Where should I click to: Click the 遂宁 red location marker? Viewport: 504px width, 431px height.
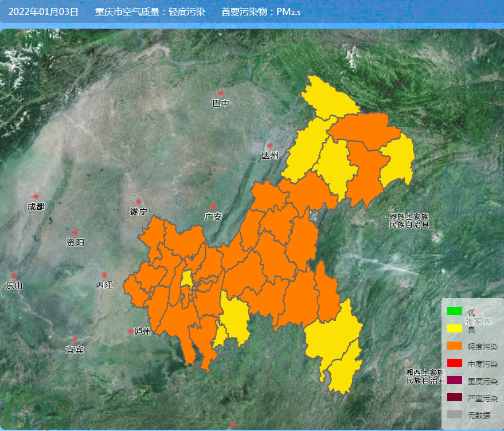138,202
